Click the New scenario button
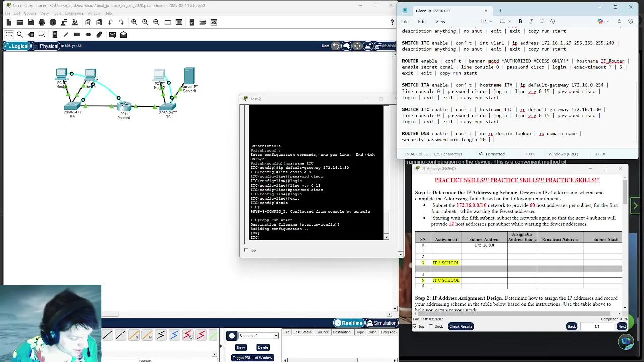This screenshot has height=362, width=644. coord(241,347)
